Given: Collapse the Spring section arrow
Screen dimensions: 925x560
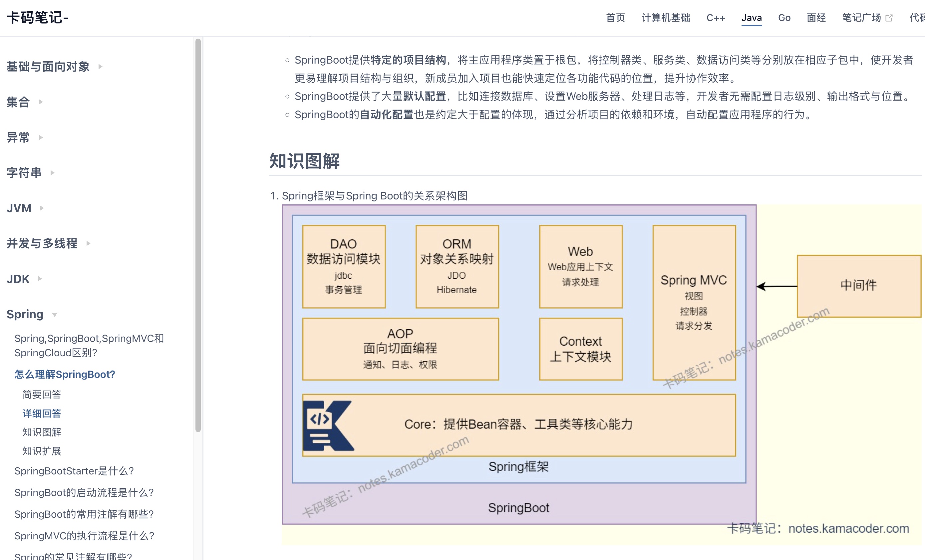Looking at the screenshot, I should [x=54, y=315].
